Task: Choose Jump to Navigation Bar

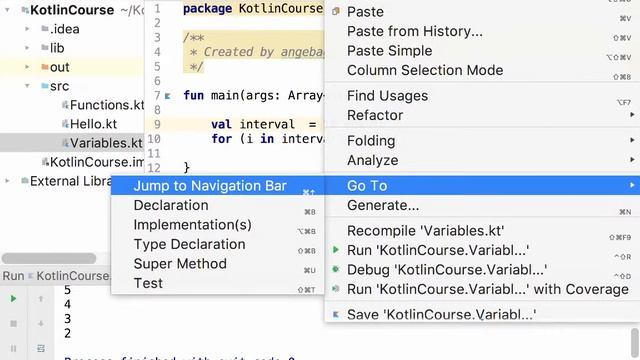Action: pos(218,186)
